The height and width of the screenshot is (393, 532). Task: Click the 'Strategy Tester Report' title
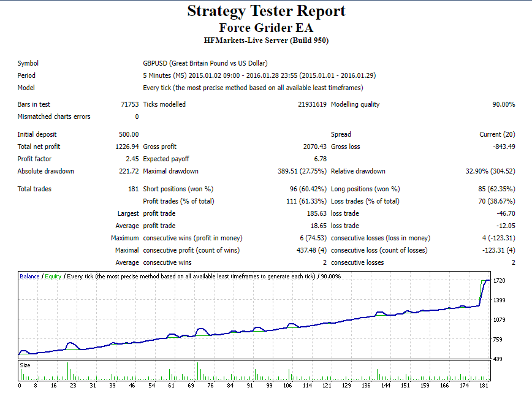point(267,11)
